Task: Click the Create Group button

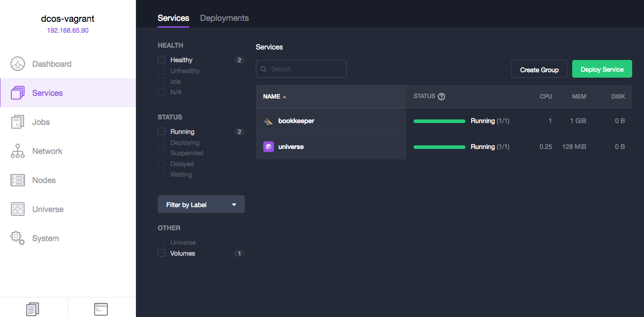Action: tap(539, 69)
